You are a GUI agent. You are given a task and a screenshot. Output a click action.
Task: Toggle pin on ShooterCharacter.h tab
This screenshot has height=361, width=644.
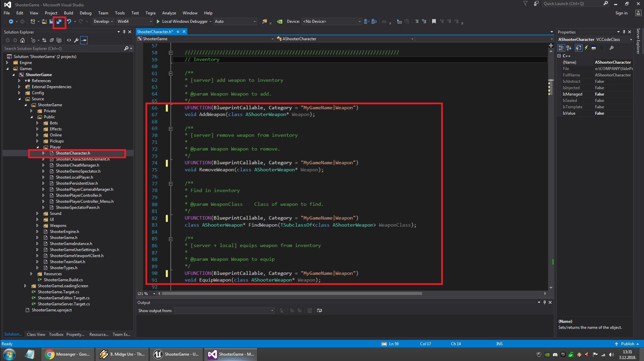point(178,32)
